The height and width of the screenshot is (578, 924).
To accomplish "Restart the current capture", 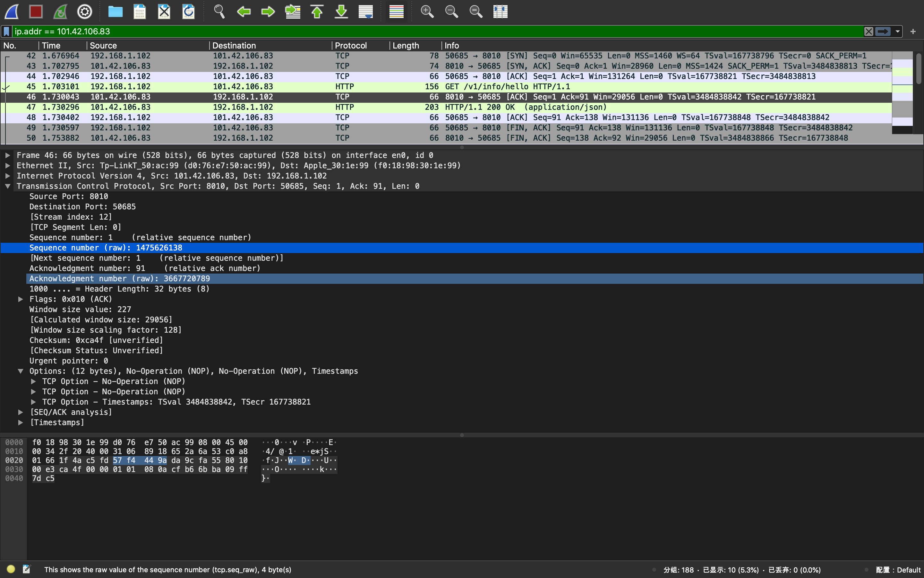I will [60, 12].
